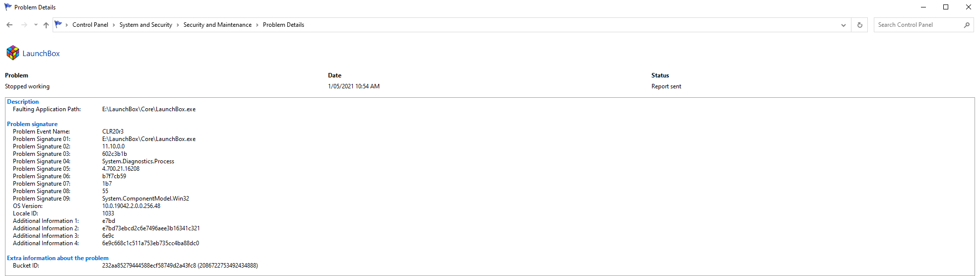Refresh the Problem Details page

coord(859,25)
